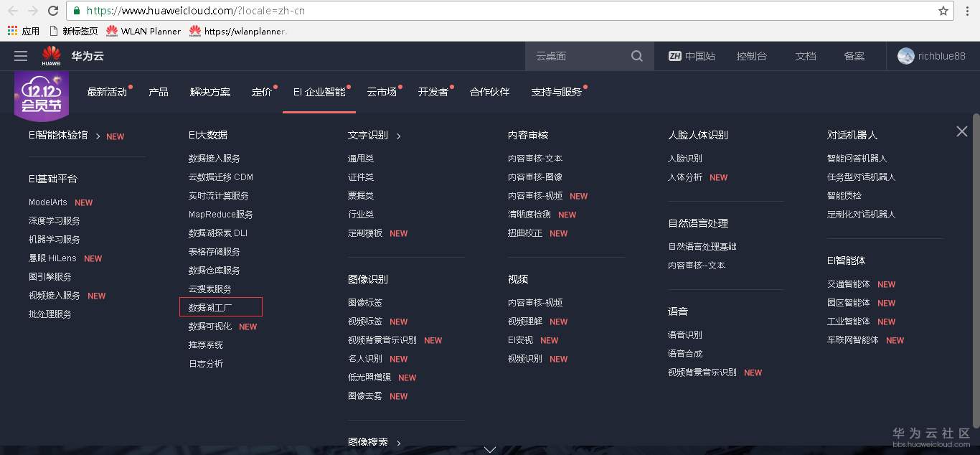Open the 12.12 会员节 promotion badge

42,95
